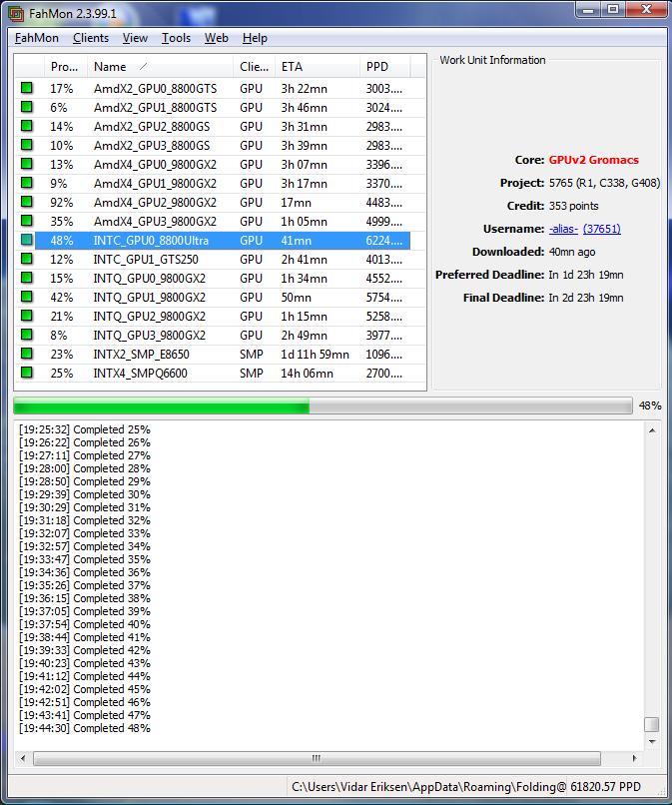Viewport: 672px width, 805px height.
Task: Click log line Completed 25%
Action: 85,429
